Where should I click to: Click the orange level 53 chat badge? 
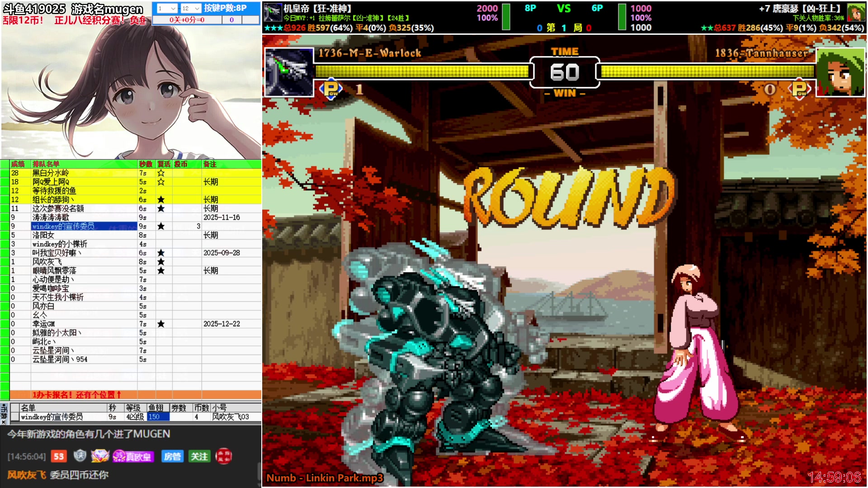point(59,456)
